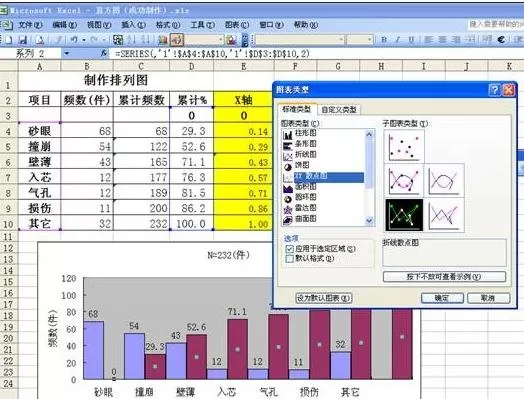Screen dimensions: 524x399
Task: Open the 格式 (Format) menu
Action: click(x=168, y=25)
